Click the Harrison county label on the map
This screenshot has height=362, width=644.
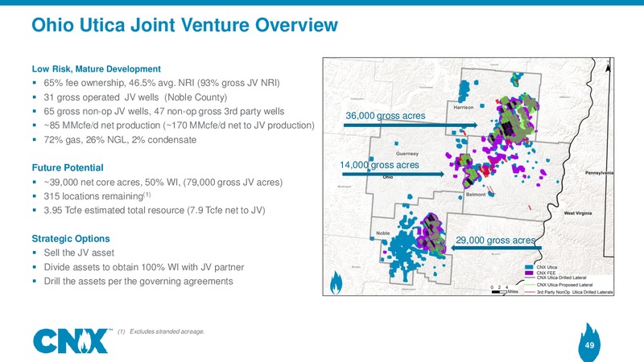coord(464,107)
